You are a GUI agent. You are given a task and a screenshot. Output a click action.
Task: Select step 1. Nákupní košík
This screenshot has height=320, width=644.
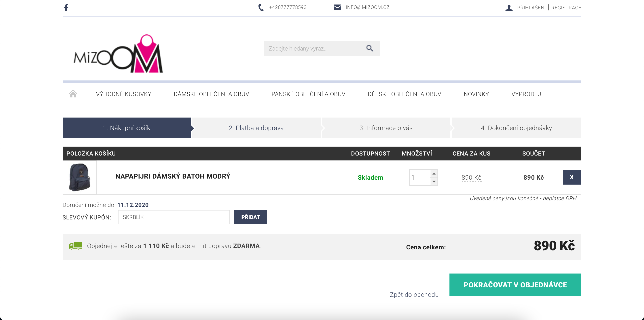(127, 128)
